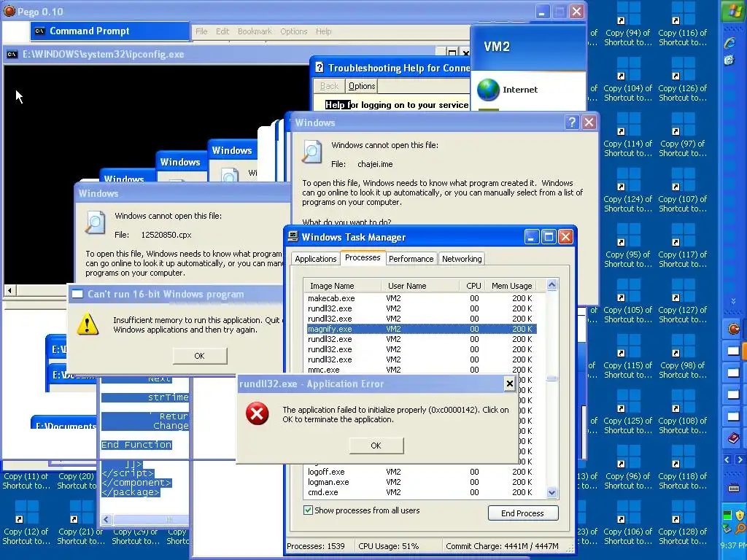Switch to the Performance tab
Screen dimensions: 747x560
click(x=411, y=259)
